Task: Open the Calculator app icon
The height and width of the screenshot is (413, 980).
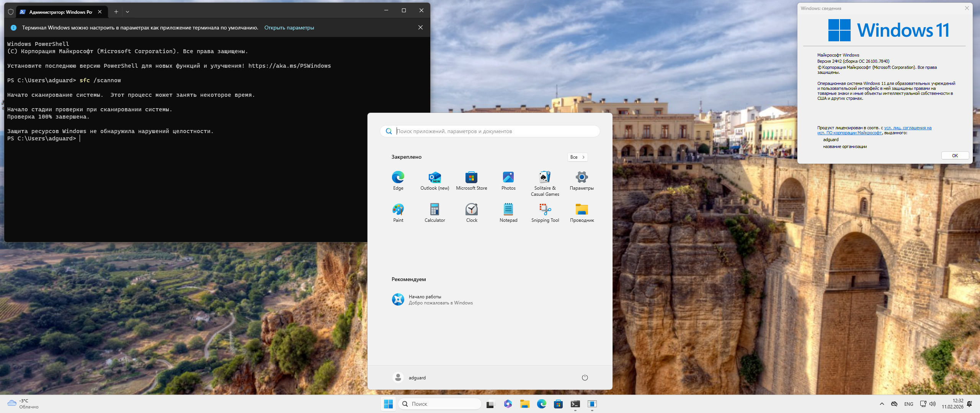Action: coord(434,210)
